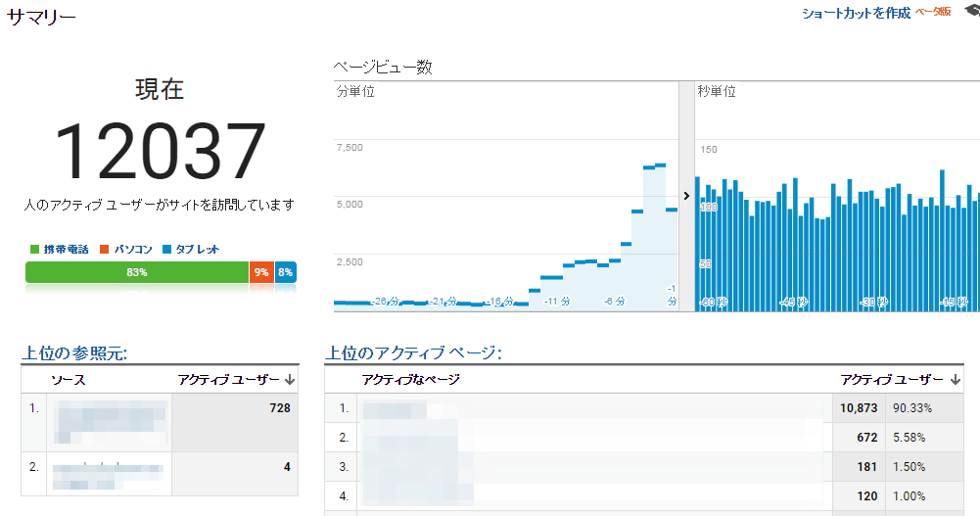
Task: Select the orange 9% desktop bar segment
Action: tap(260, 272)
